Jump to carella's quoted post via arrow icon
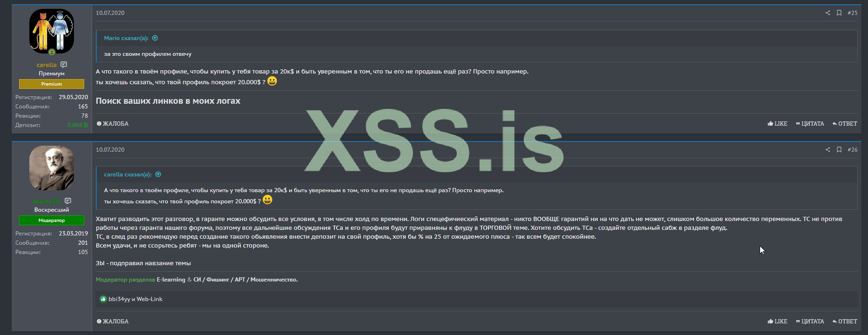868x335 pixels. point(158,174)
